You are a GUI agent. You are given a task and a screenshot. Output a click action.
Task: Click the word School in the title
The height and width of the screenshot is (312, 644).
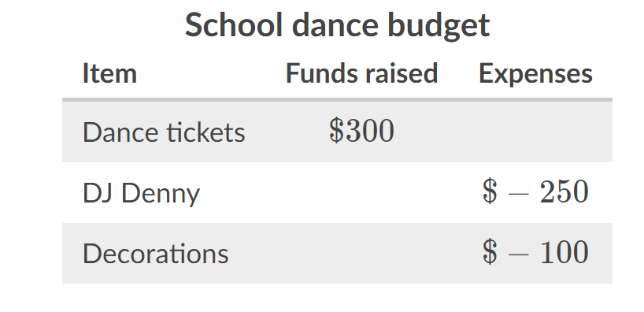(234, 24)
